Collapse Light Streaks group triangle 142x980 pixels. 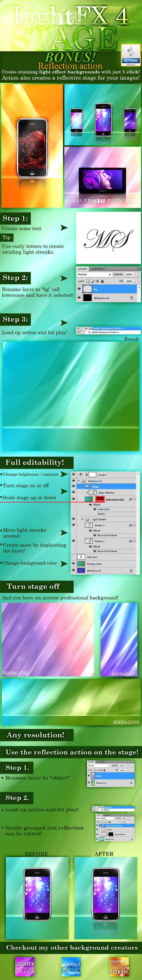[x=82, y=519]
